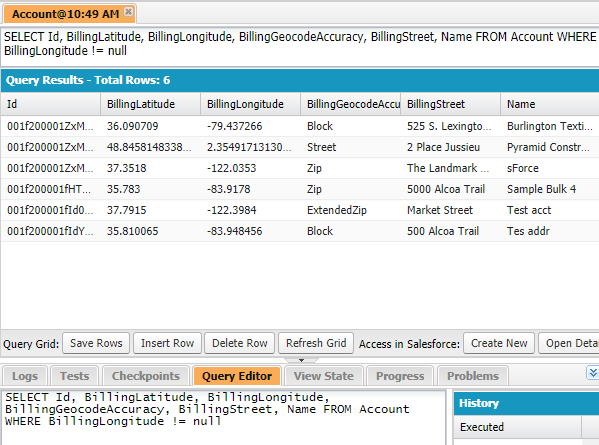Click the panel splitter collapse arrow

(x=301, y=360)
